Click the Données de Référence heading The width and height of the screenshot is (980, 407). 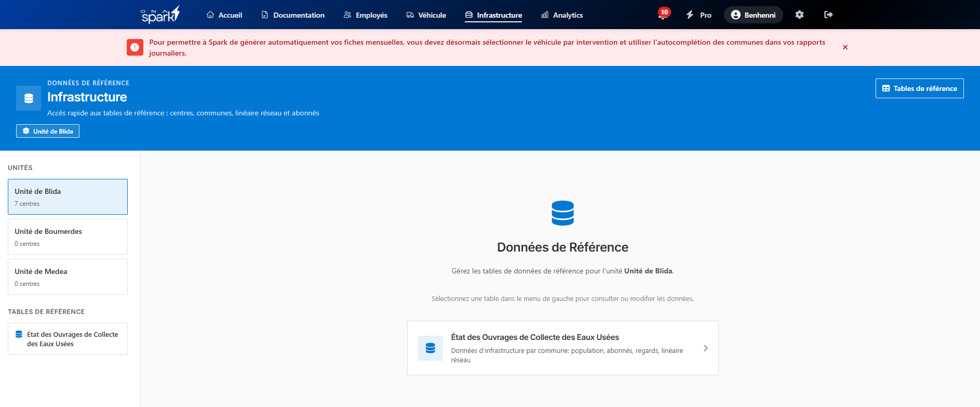tap(562, 247)
